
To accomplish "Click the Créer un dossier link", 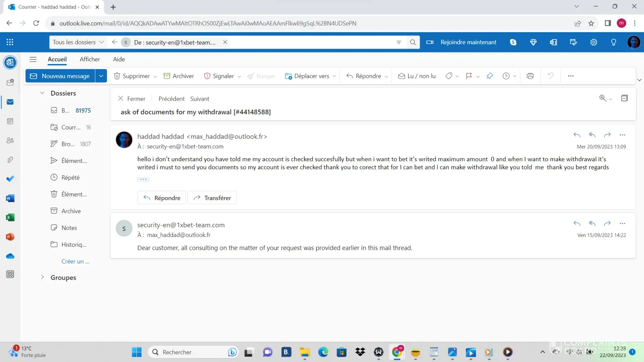I will click(75, 261).
